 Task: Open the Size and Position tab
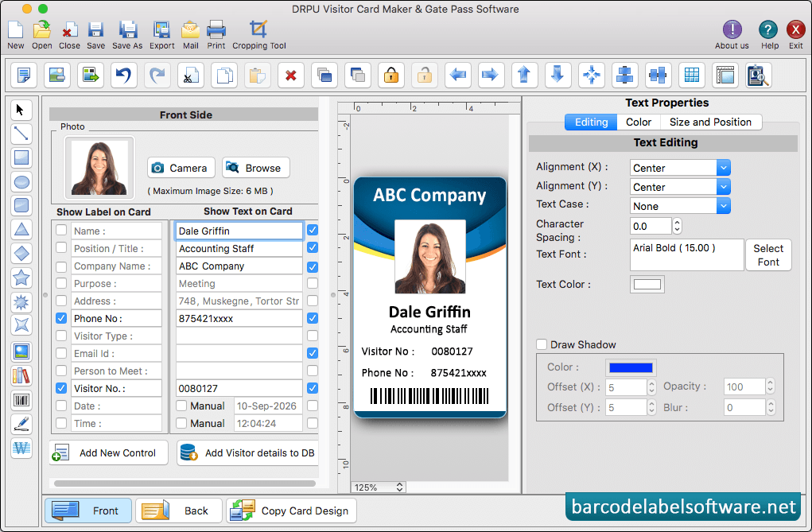coord(710,122)
